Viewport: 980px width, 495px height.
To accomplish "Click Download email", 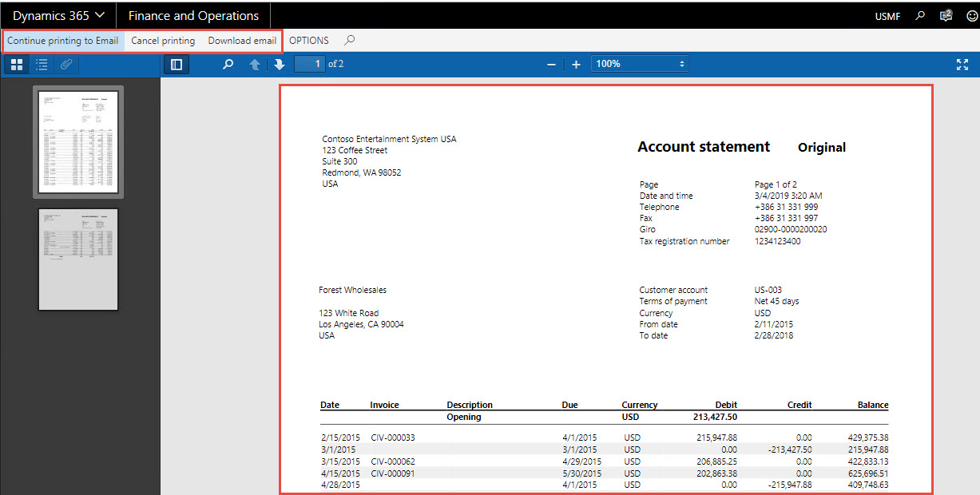I will tap(242, 41).
